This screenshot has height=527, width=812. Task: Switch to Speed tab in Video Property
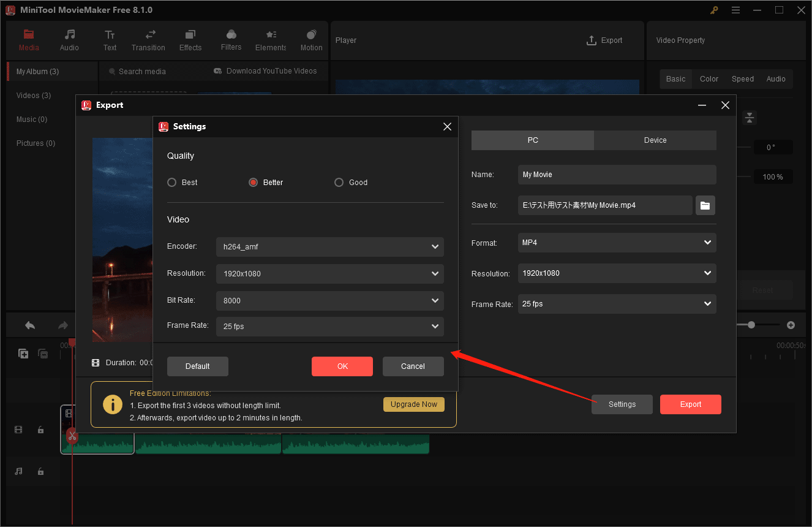click(x=743, y=79)
